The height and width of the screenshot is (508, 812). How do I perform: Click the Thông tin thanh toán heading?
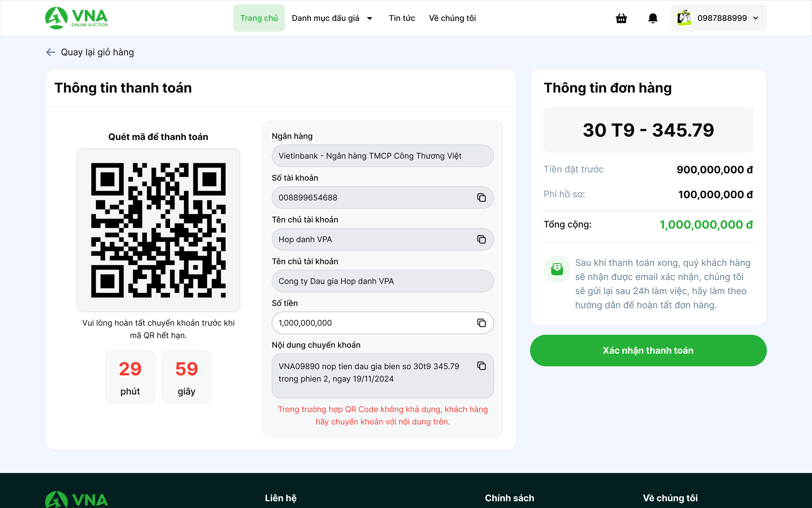tap(123, 88)
